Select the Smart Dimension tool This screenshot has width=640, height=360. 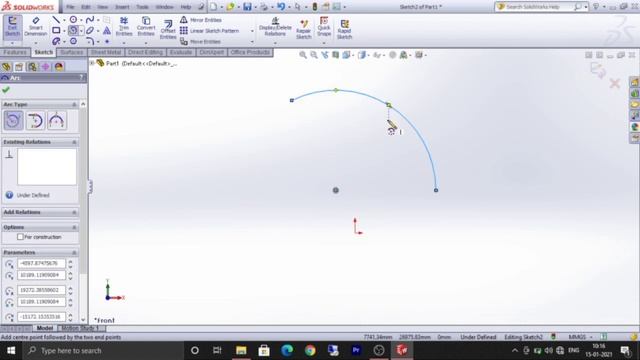[x=36, y=27]
